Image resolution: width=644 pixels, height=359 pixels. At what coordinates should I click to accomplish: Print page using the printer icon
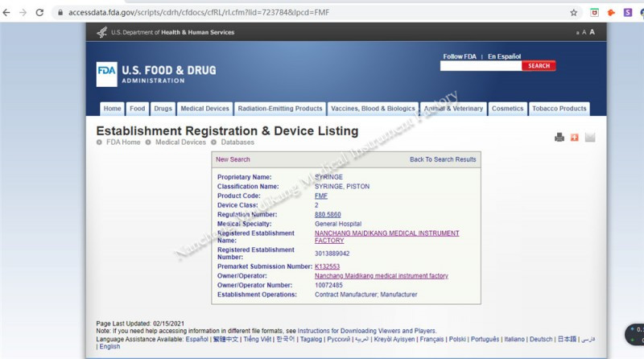click(x=559, y=137)
